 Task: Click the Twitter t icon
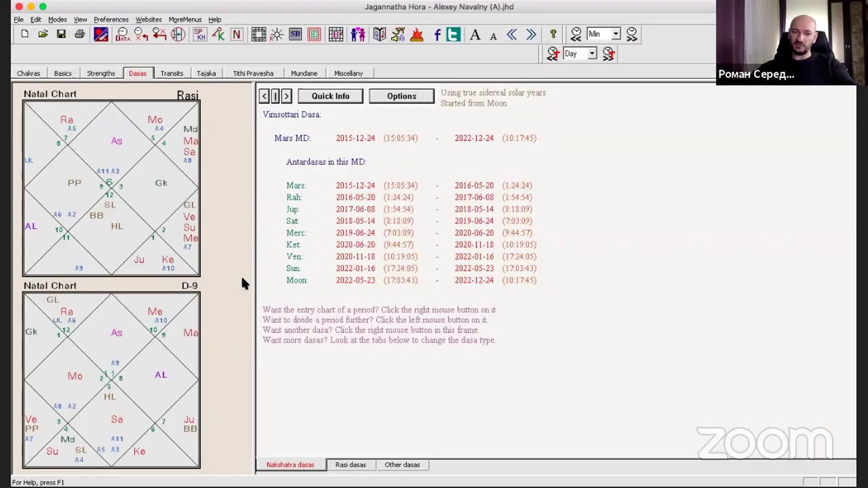tap(453, 34)
